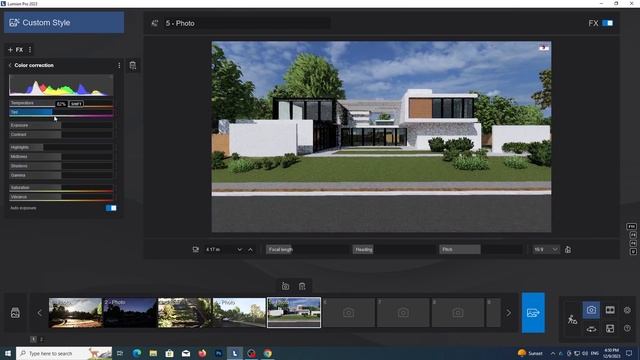Click the F11 quality shortcut button

pos(631,227)
